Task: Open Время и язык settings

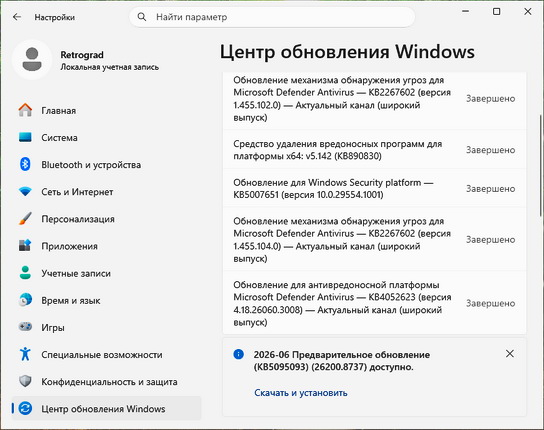Action: pyautogui.click(x=107, y=300)
